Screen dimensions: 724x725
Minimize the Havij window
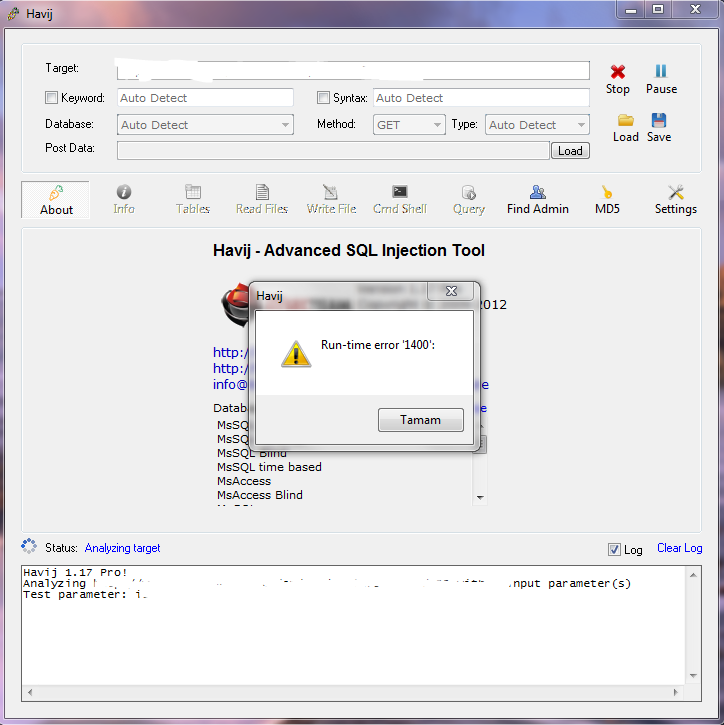pos(631,10)
